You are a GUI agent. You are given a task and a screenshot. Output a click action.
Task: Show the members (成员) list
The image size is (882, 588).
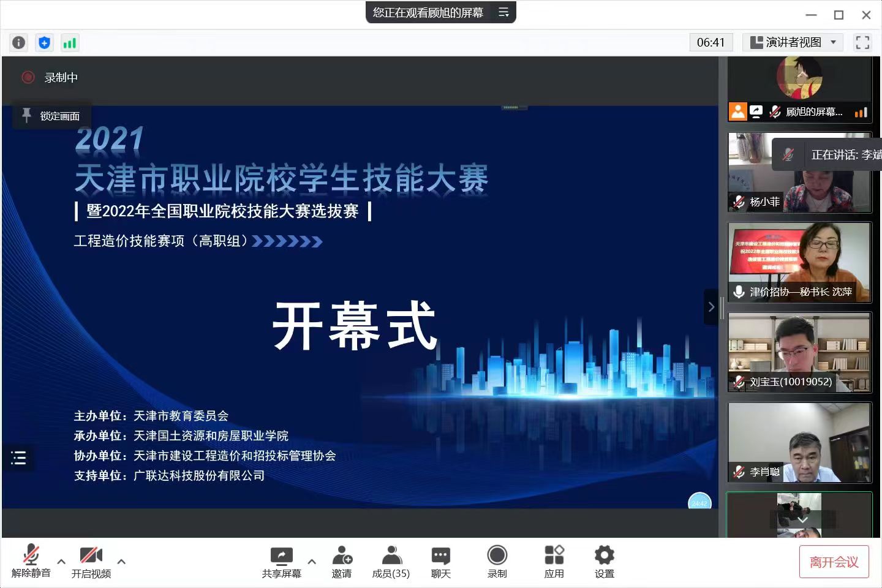(x=391, y=562)
